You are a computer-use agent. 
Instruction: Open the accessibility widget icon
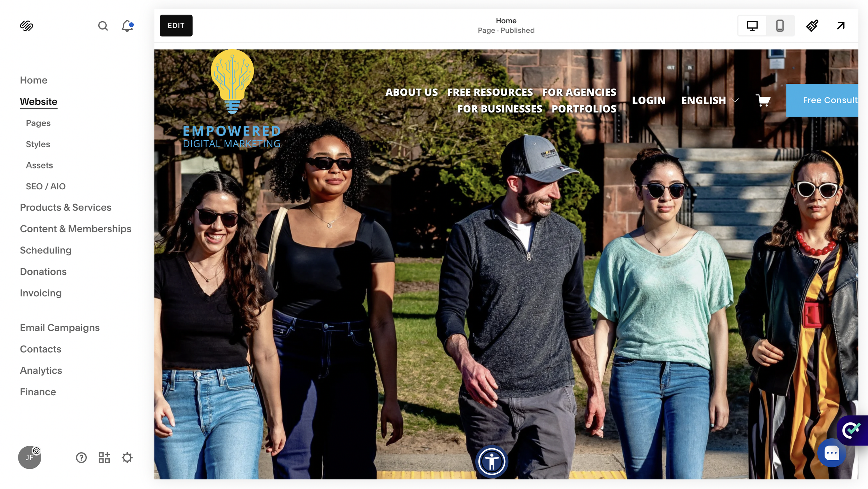tap(492, 462)
